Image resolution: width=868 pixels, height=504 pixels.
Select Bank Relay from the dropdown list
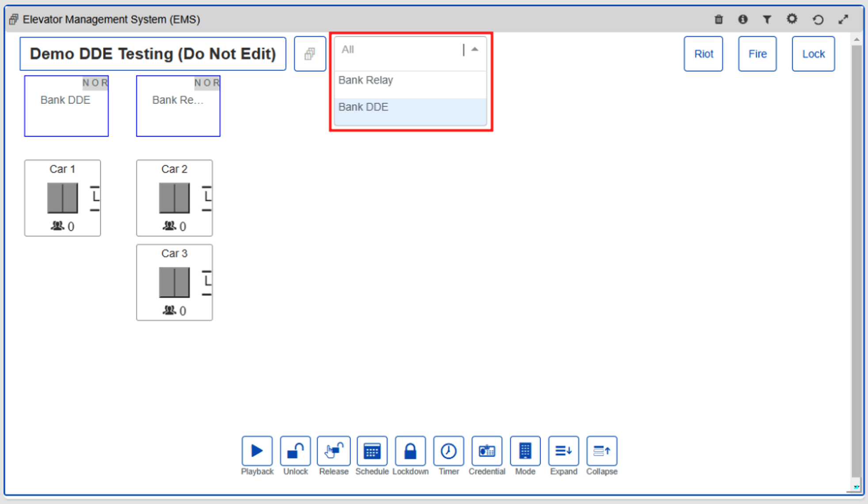click(365, 80)
